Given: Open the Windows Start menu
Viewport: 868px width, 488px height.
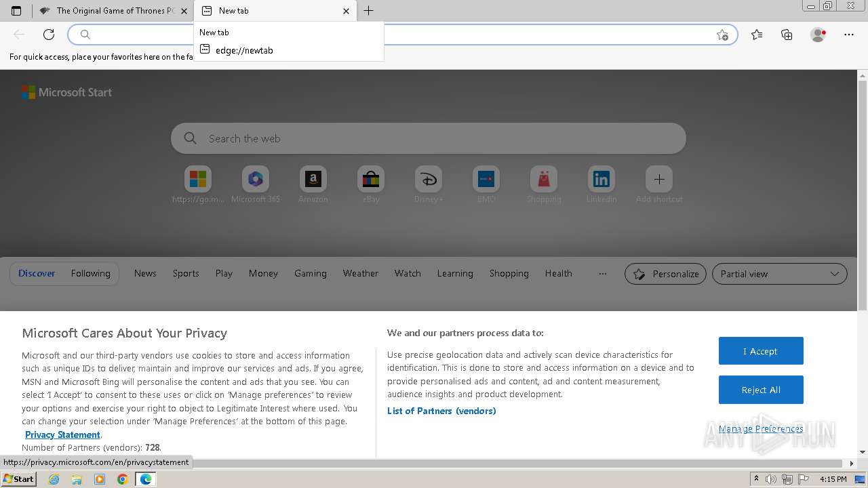Looking at the screenshot, I should click(19, 479).
